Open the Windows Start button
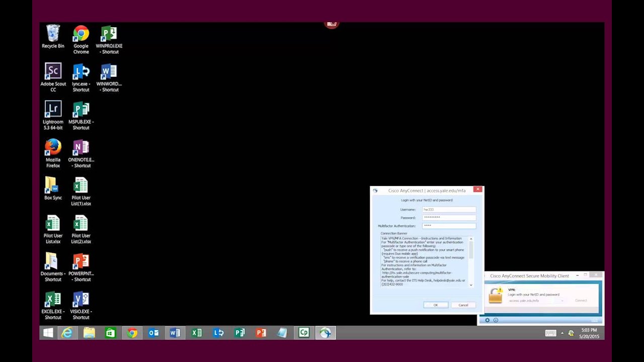Image resolution: width=644 pixels, height=362 pixels. coord(48,333)
